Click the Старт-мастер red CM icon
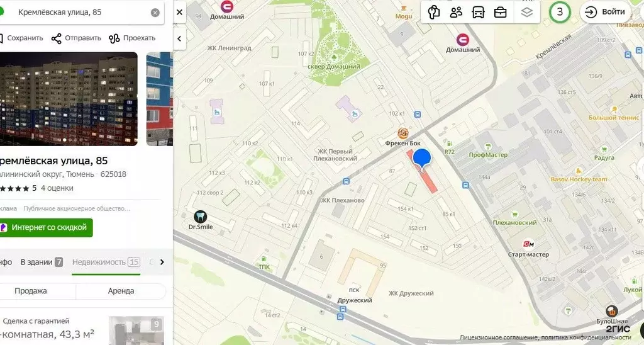The height and width of the screenshot is (345, 644). pos(528,244)
